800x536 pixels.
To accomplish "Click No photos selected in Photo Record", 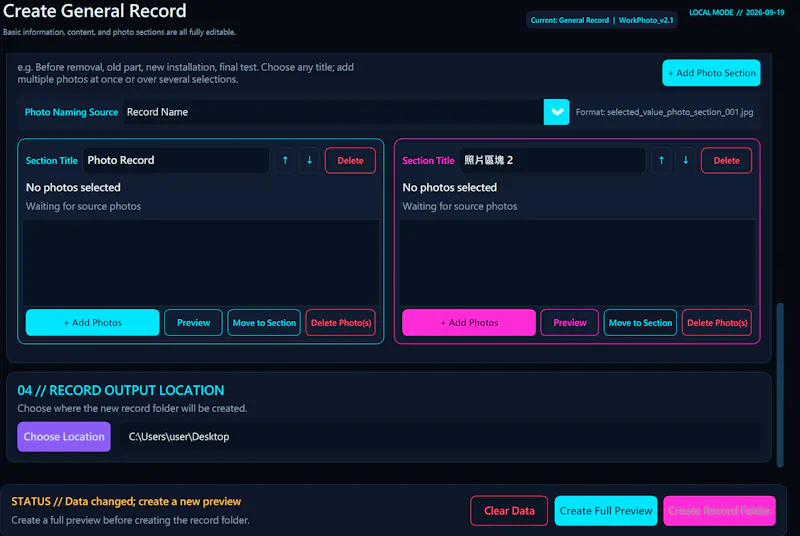I will [x=73, y=187].
